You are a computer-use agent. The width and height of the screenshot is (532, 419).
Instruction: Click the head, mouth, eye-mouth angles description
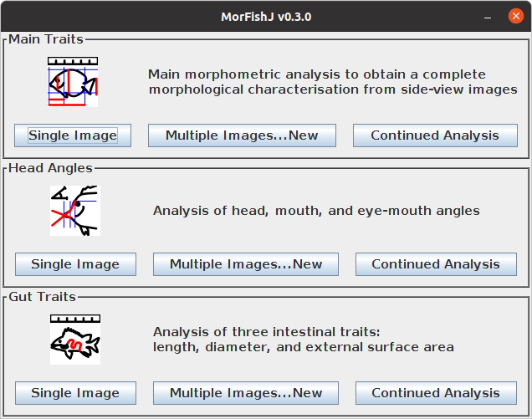[316, 211]
